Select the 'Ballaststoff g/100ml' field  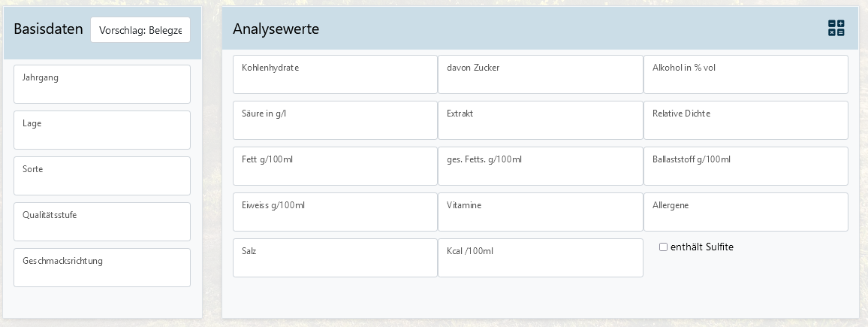pos(746,166)
